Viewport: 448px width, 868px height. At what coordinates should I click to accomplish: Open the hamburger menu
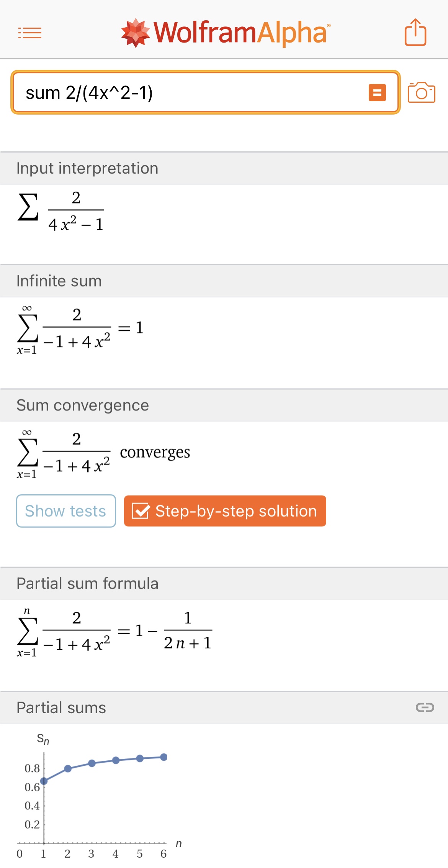point(30,33)
